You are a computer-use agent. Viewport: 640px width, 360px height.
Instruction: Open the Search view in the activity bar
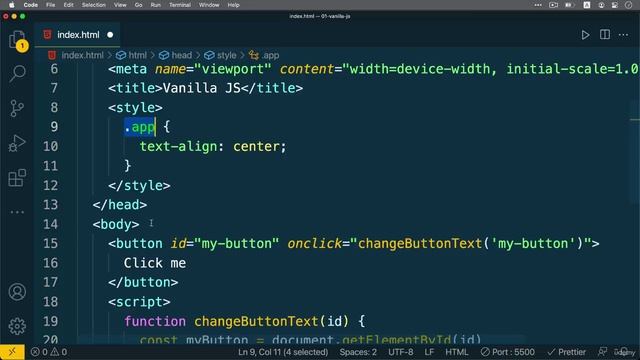coord(18,73)
